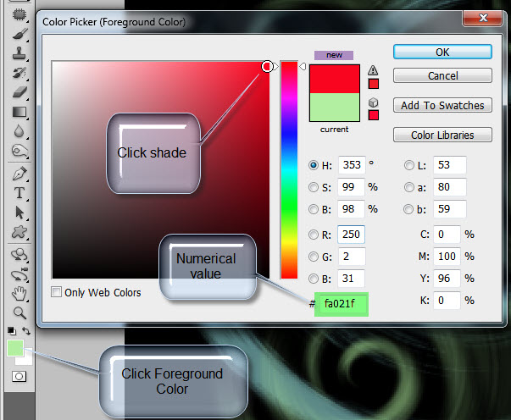
Task: Select the G green radio button
Action: [314, 257]
